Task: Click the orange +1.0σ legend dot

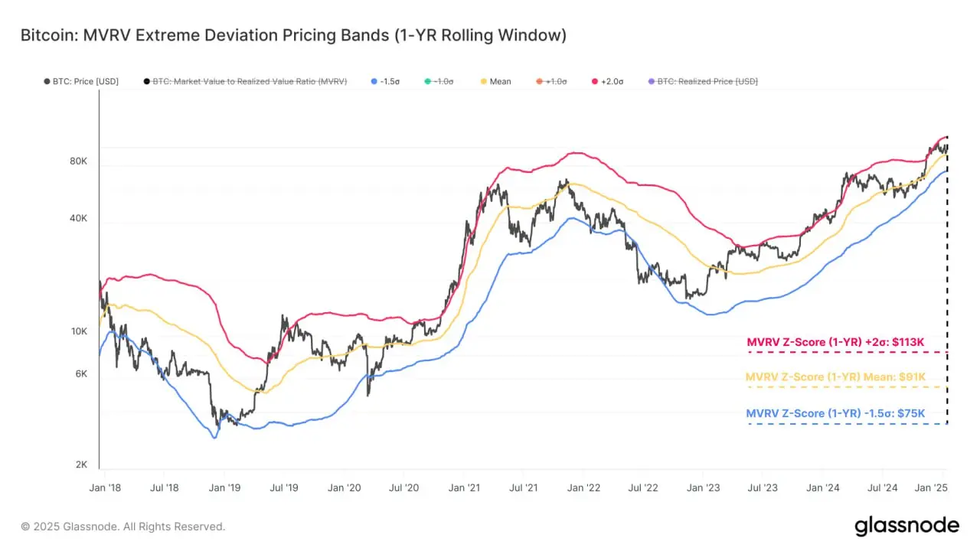Action: (539, 81)
